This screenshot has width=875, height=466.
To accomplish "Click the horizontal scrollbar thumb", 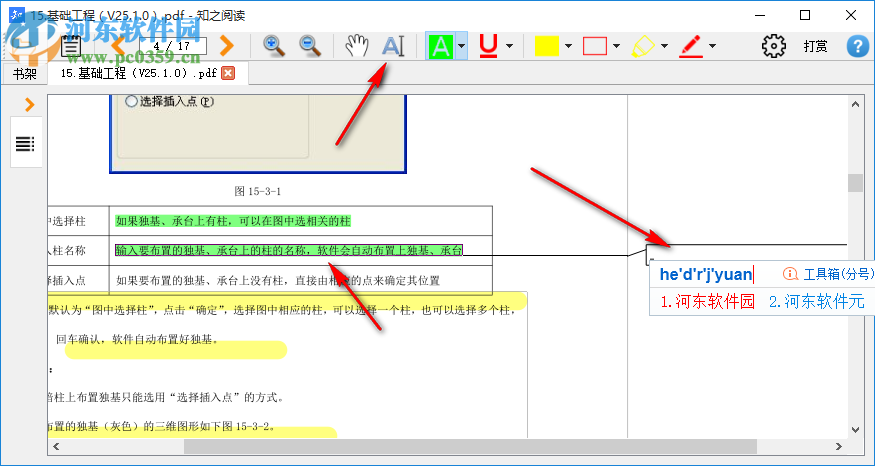I will point(470,446).
